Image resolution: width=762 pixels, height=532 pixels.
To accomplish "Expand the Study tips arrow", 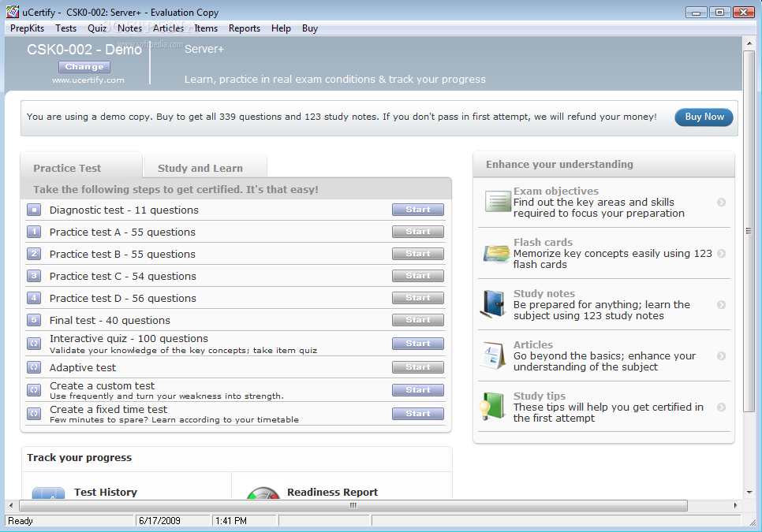I will pos(722,407).
